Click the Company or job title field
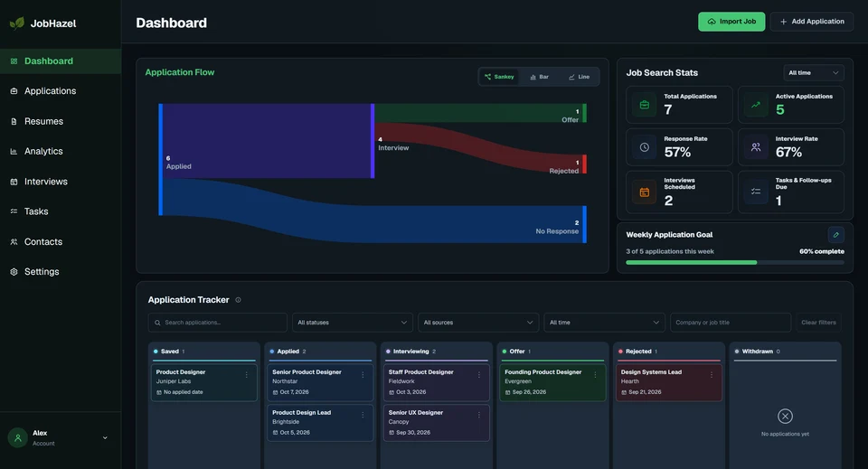This screenshot has height=469, width=868. [x=731, y=323]
